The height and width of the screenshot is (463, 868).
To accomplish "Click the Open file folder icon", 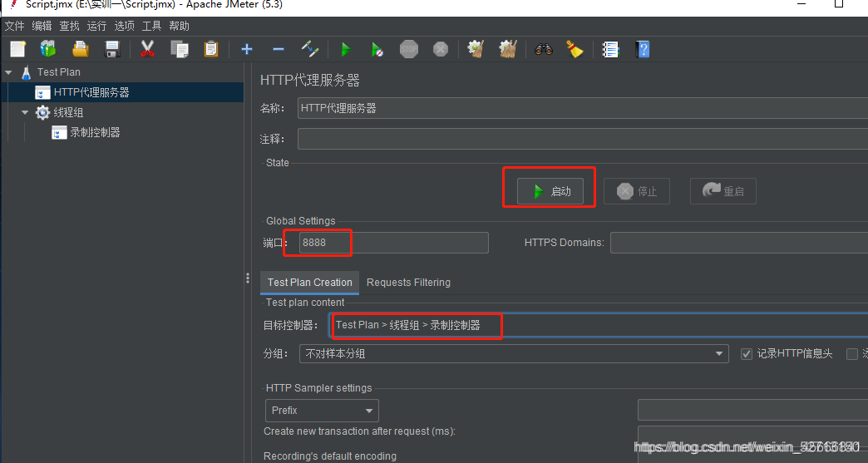I will [x=81, y=49].
